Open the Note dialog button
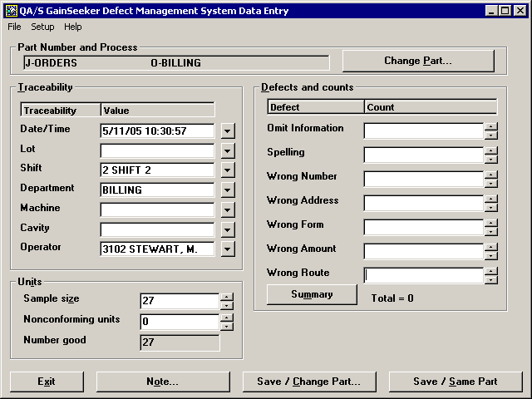This screenshot has width=532, height=399. click(162, 382)
